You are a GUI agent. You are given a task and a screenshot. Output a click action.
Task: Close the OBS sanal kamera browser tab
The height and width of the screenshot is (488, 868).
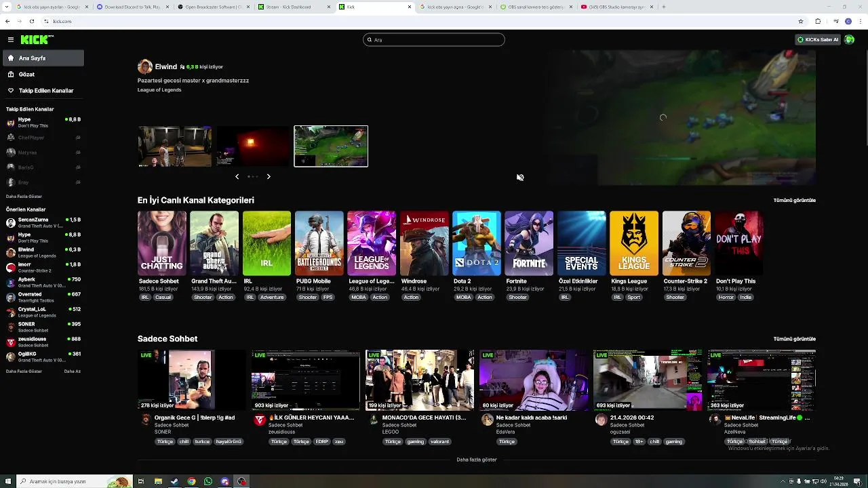tap(570, 7)
